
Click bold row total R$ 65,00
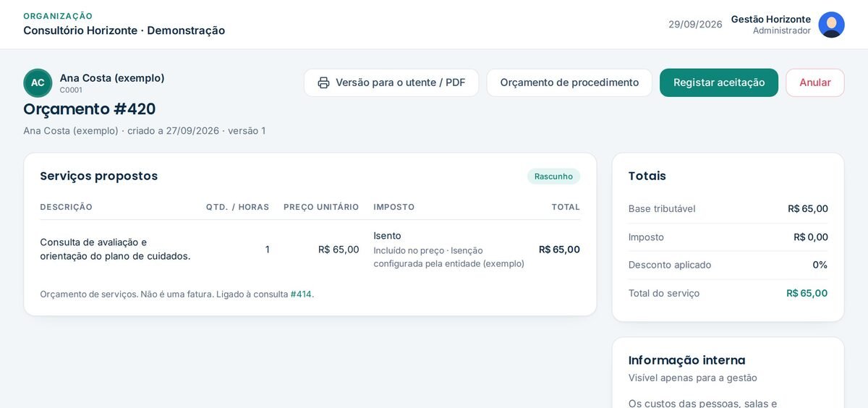pos(559,250)
